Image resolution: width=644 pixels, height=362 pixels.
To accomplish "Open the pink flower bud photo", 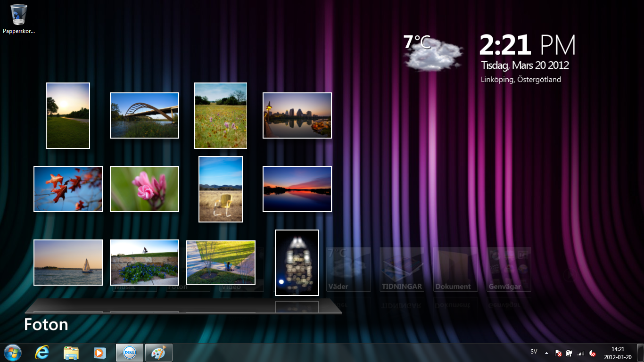I will click(x=144, y=189).
